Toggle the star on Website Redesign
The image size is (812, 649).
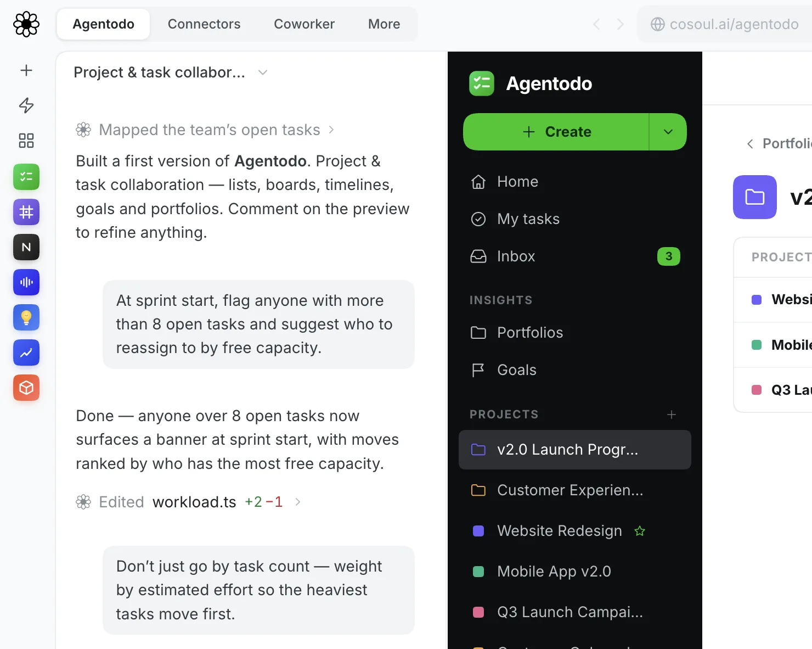[640, 531]
